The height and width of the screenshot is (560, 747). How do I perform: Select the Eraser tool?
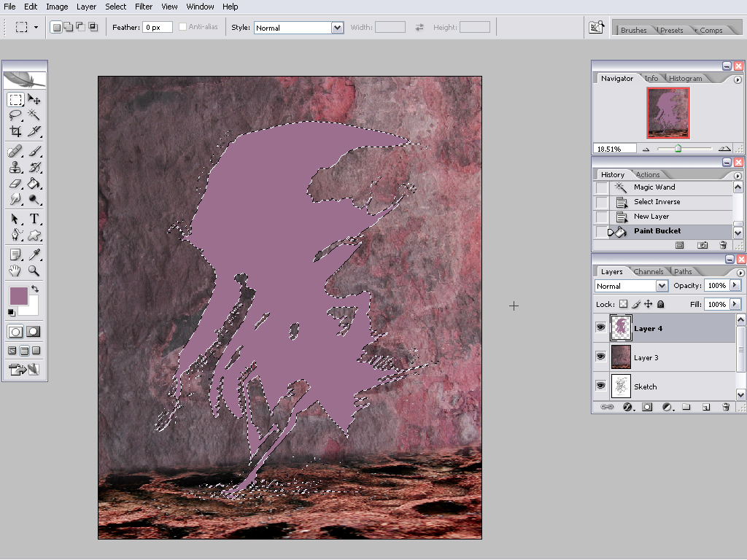coord(16,183)
